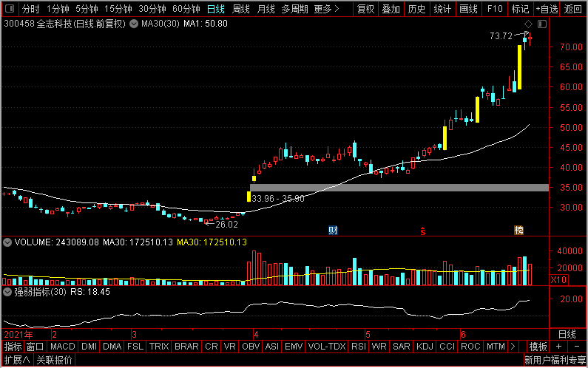The height and width of the screenshot is (368, 588).
Task: Switch to the 60分钟 period
Action: (186, 9)
